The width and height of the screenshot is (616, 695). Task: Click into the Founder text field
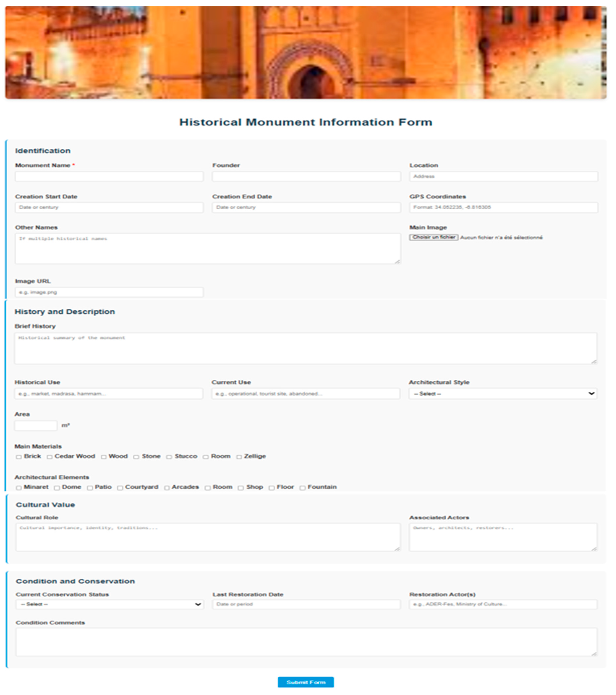(306, 176)
